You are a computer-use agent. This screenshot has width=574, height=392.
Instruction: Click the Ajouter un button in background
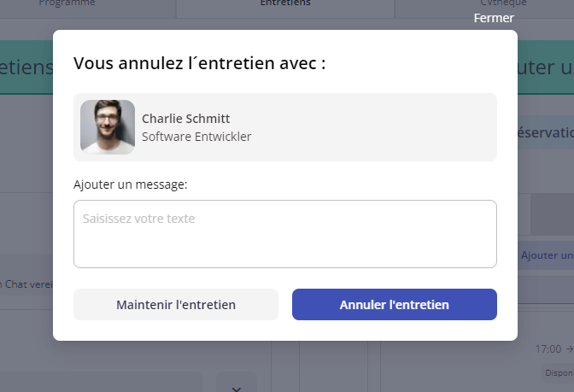coord(547,255)
